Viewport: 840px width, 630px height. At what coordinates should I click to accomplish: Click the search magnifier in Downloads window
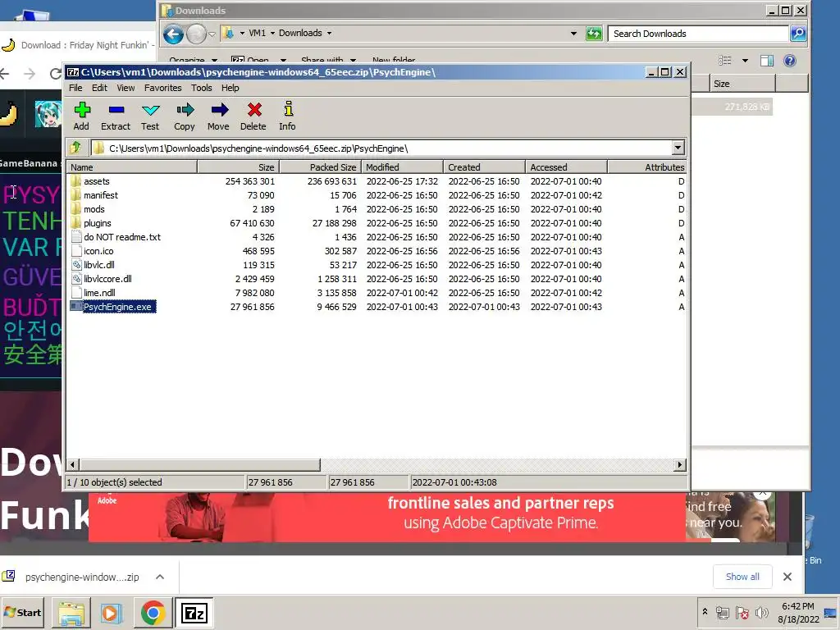(x=798, y=34)
